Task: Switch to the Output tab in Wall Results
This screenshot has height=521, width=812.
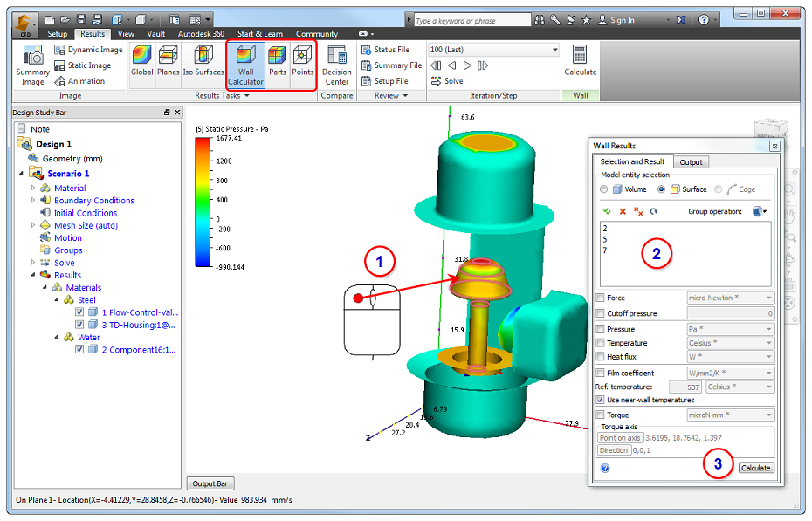Action: (x=691, y=162)
